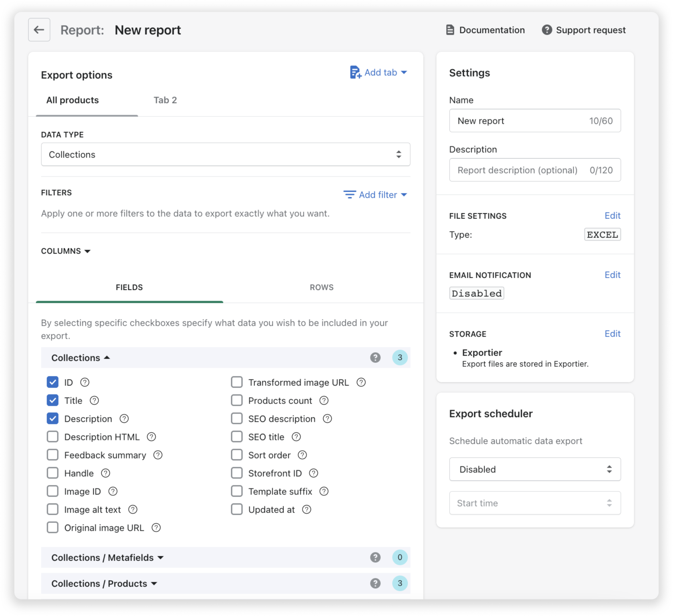Edit the FILE SETTINGS options
Image resolution: width=673 pixels, height=616 pixels.
click(x=613, y=216)
